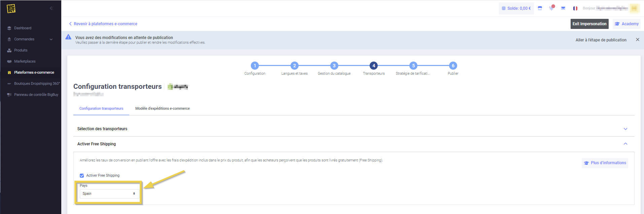Click the French flag language selector
The height and width of the screenshot is (214, 644).
click(x=575, y=8)
